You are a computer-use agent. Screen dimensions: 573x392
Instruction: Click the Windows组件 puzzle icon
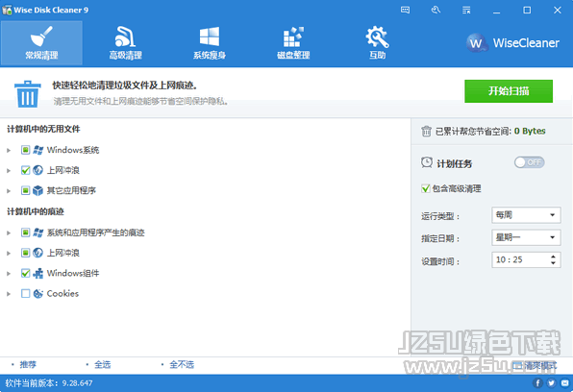tap(38, 273)
